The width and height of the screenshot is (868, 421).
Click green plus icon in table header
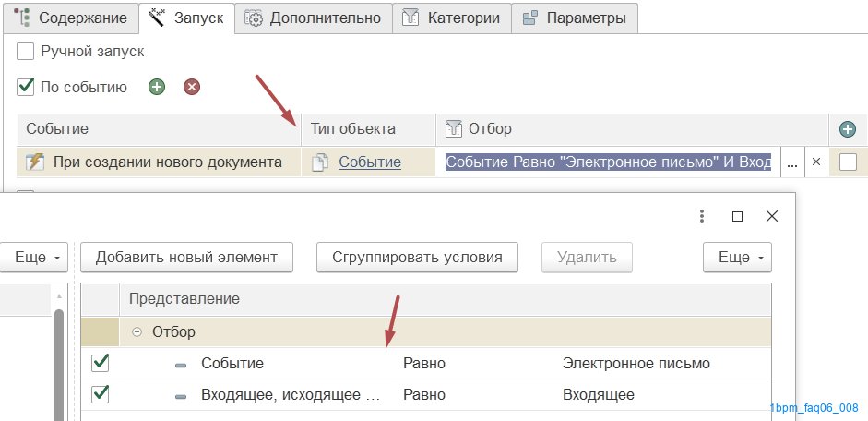847,130
